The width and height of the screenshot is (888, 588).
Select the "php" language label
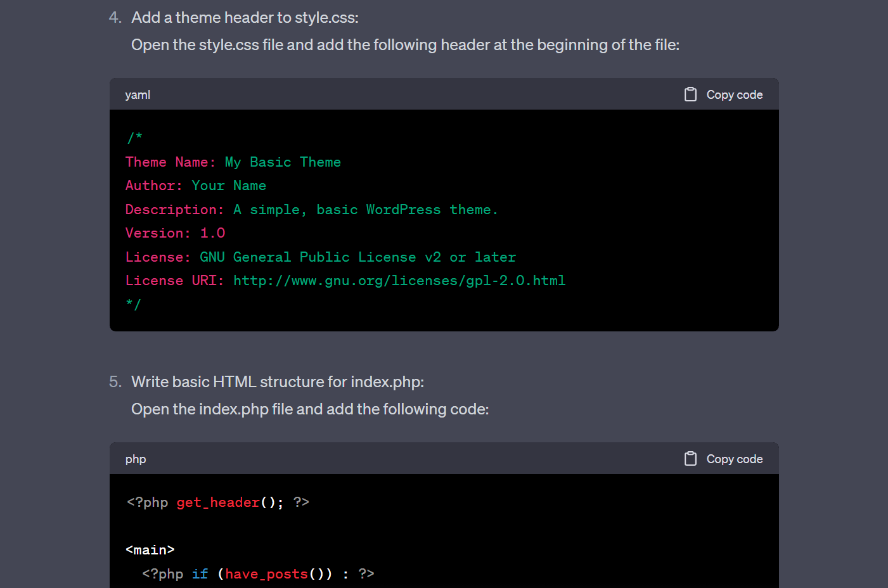136,459
